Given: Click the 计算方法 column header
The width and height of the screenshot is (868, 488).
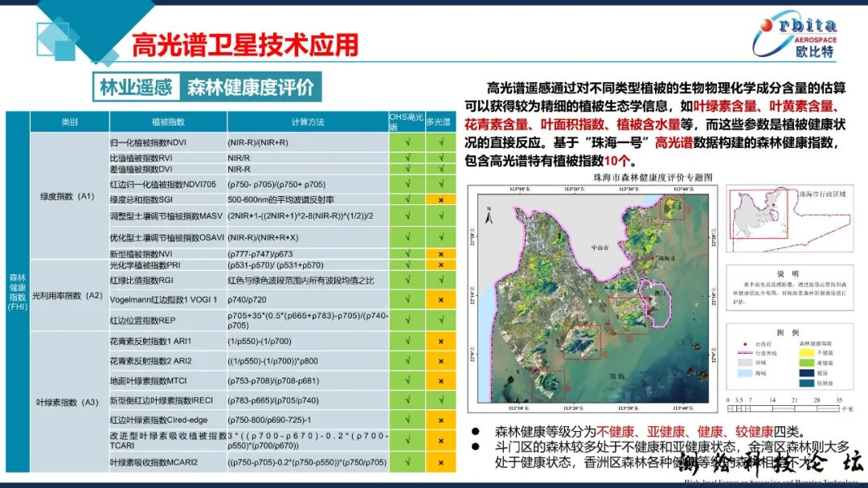Looking at the screenshot, I should coord(308,122).
